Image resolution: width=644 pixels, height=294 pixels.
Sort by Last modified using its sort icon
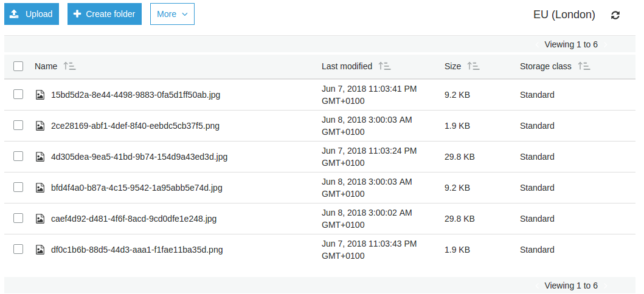point(384,66)
